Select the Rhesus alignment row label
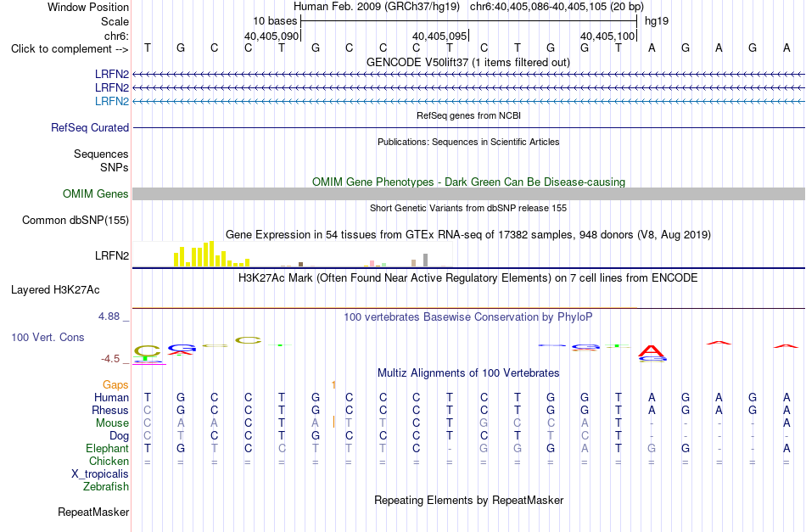The image size is (806, 532). tap(110, 410)
